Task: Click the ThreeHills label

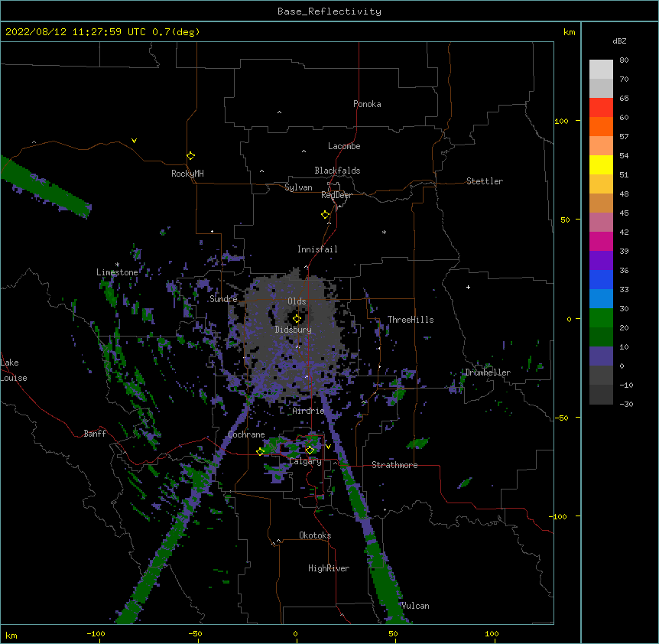Action: pos(411,320)
